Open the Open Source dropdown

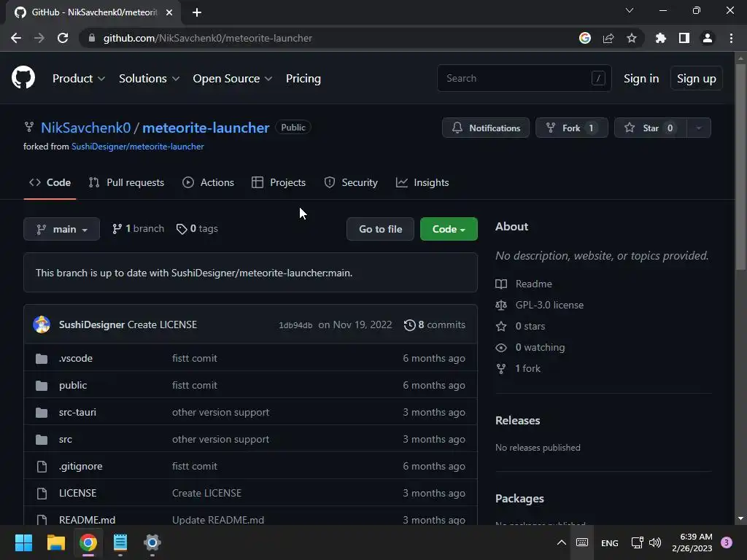coord(233,79)
